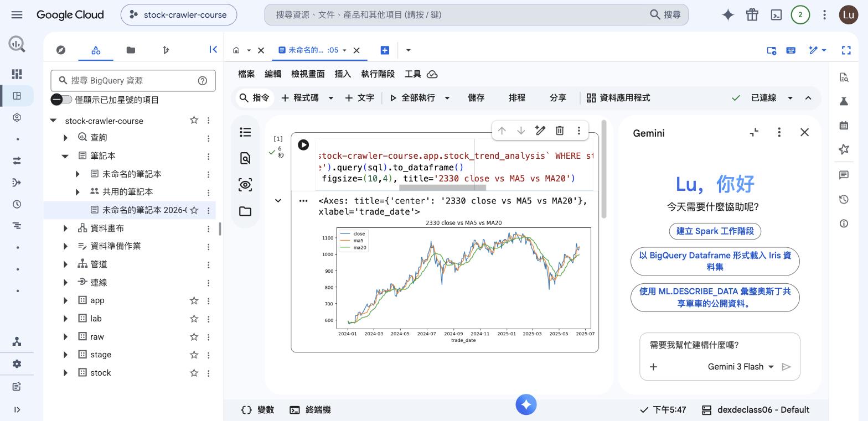Click the floating Gemini sparkle button
868x421 pixels.
[526, 404]
